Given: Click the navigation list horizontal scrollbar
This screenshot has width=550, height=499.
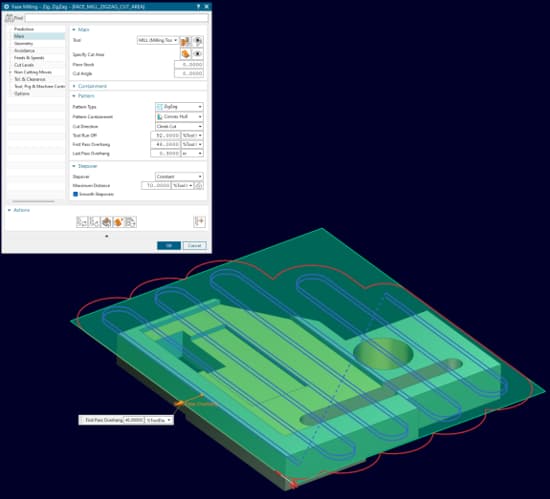Looking at the screenshot, I should [33, 201].
